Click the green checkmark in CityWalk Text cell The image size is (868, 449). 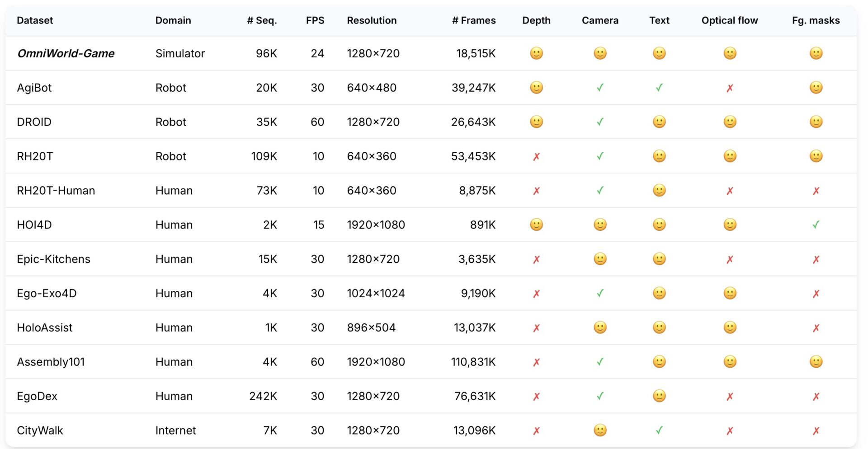[659, 430]
